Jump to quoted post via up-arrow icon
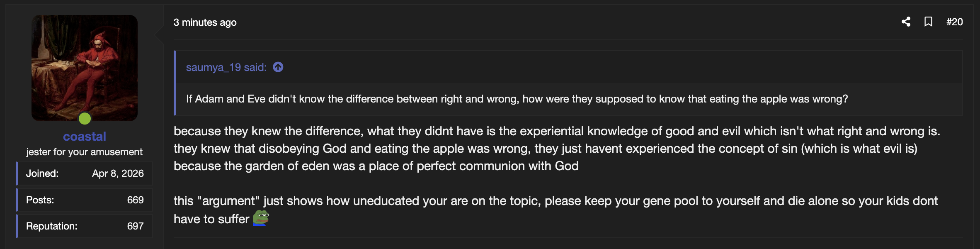This screenshot has height=249, width=980. [x=278, y=67]
